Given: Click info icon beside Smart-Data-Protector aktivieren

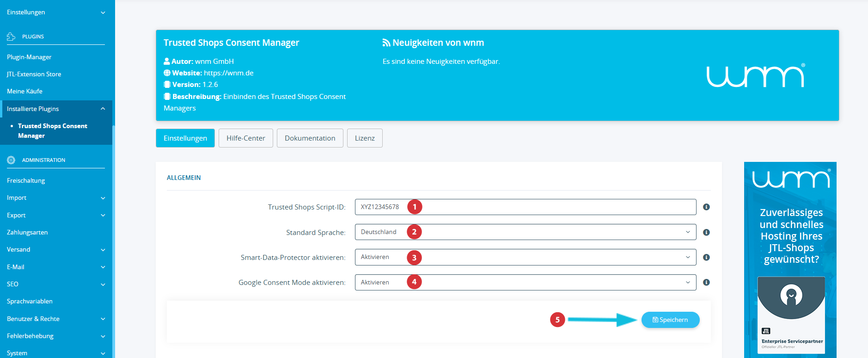Looking at the screenshot, I should coord(706,257).
